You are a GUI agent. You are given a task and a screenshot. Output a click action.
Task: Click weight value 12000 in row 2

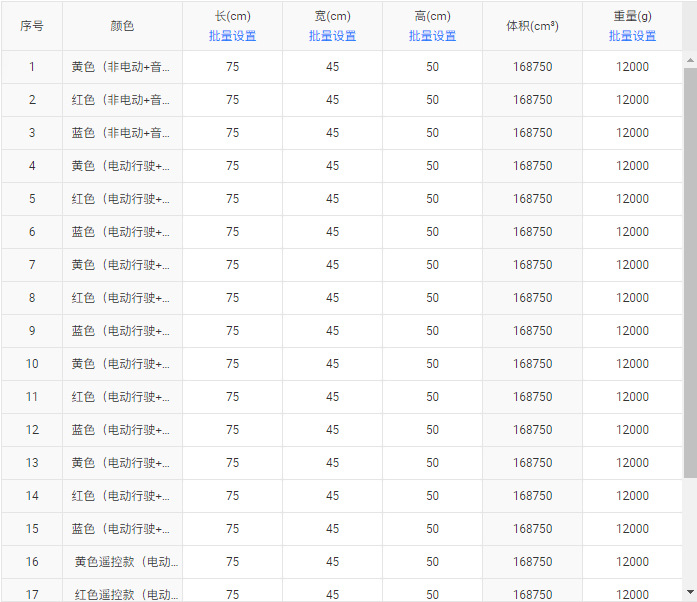(632, 100)
